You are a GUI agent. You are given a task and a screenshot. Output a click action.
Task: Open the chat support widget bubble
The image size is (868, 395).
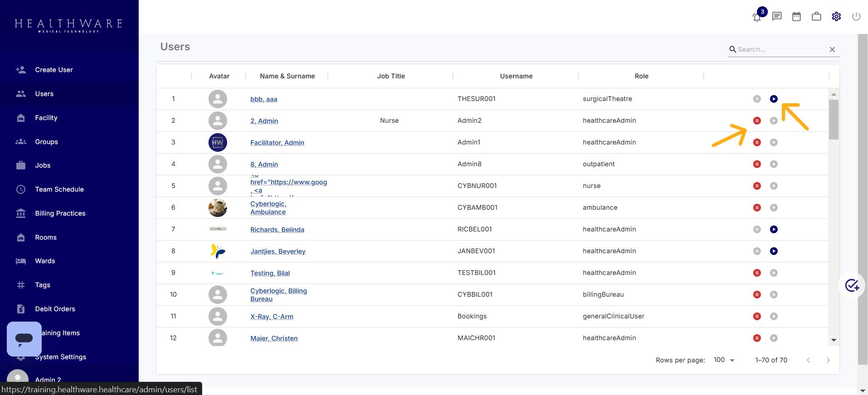coord(24,339)
